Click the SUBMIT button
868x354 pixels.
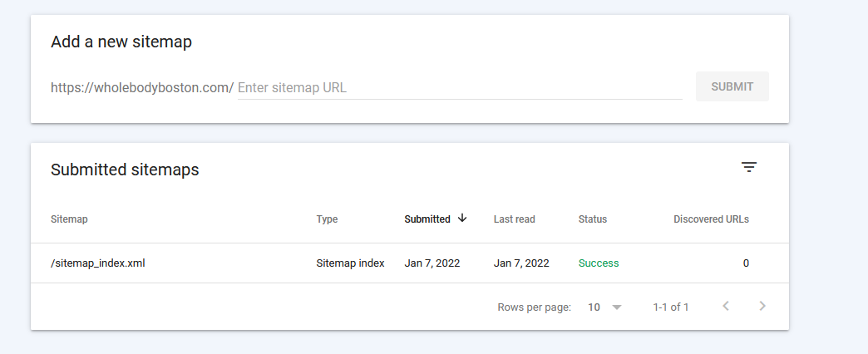(732, 86)
